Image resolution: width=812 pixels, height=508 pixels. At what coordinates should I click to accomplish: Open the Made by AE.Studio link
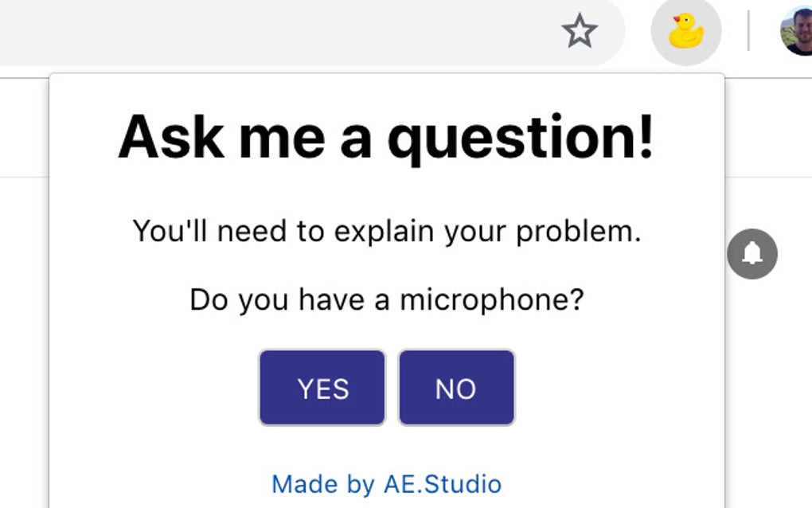tap(386, 483)
